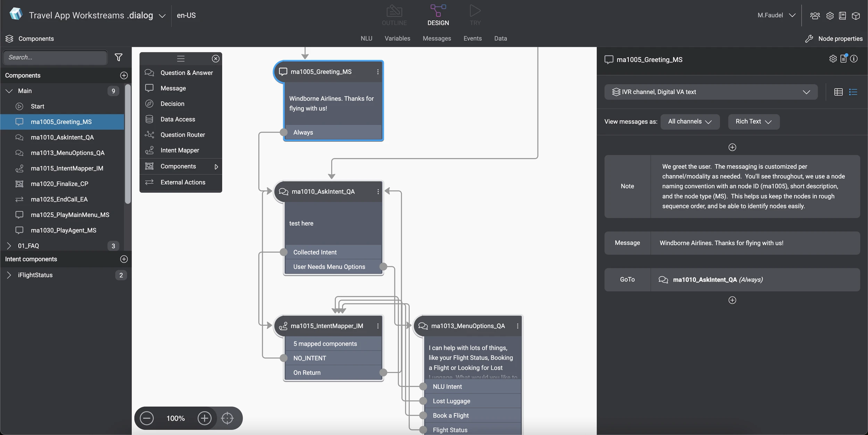Screen dimensions: 868x435
Task: Collapse the Main components tree
Action: 9,91
